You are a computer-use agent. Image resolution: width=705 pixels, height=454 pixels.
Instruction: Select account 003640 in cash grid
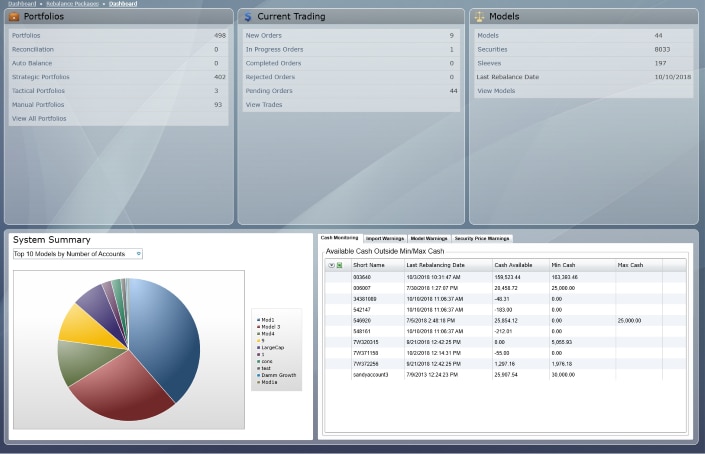click(505, 277)
